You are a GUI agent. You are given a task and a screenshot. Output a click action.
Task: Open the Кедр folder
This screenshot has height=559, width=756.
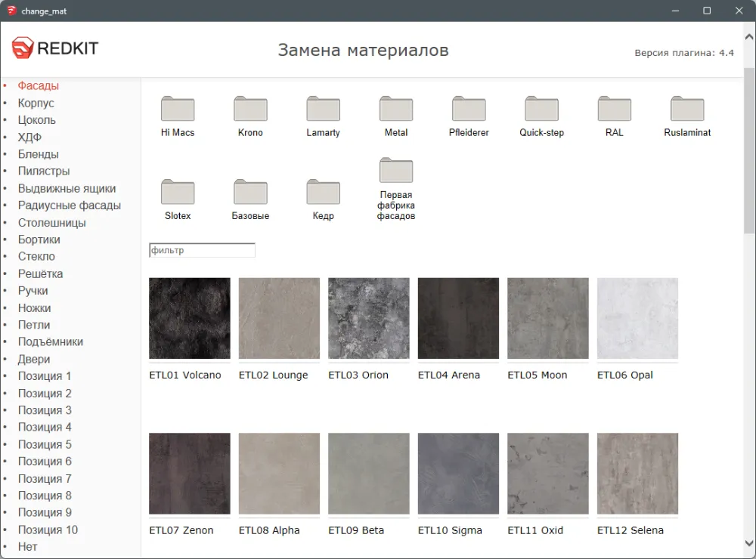(323, 193)
